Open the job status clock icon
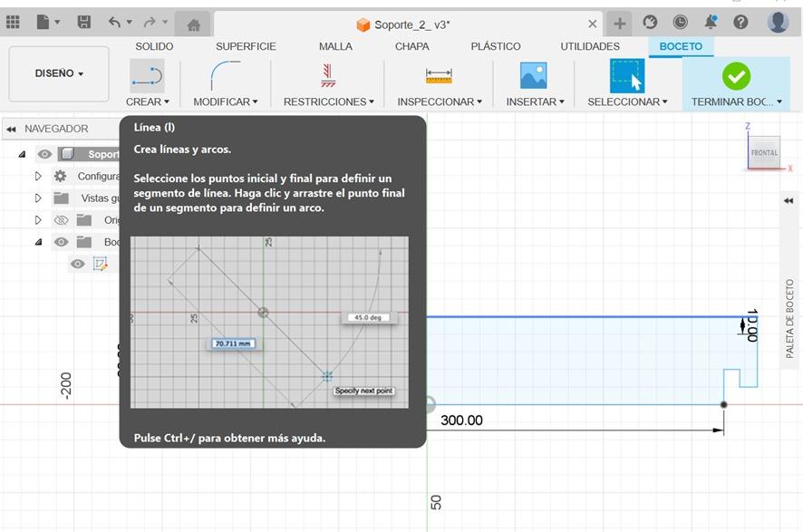The width and height of the screenshot is (803, 532). 680,22
